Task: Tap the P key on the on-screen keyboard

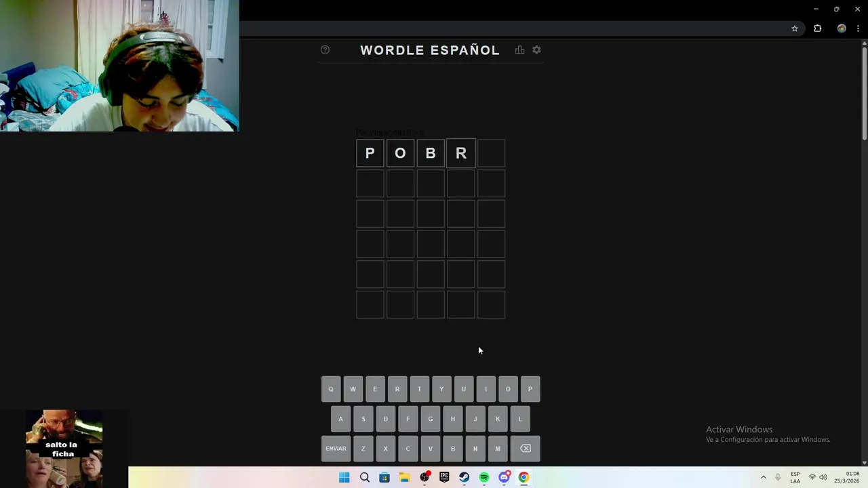Action: click(530, 389)
